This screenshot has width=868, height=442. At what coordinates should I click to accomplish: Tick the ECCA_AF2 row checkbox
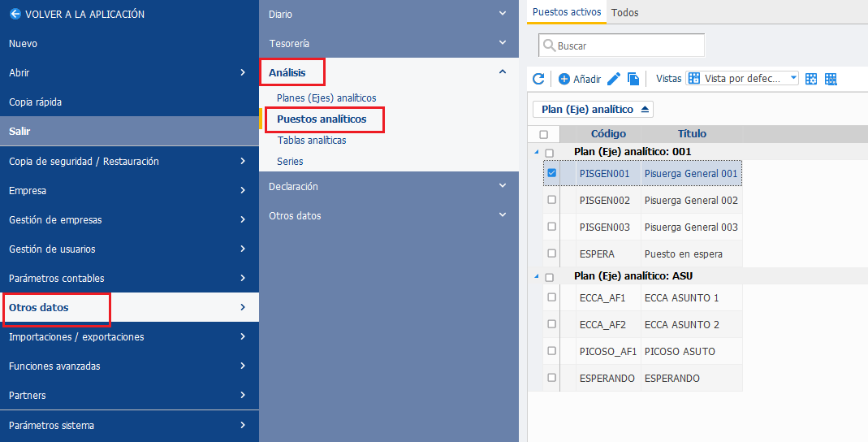click(551, 324)
